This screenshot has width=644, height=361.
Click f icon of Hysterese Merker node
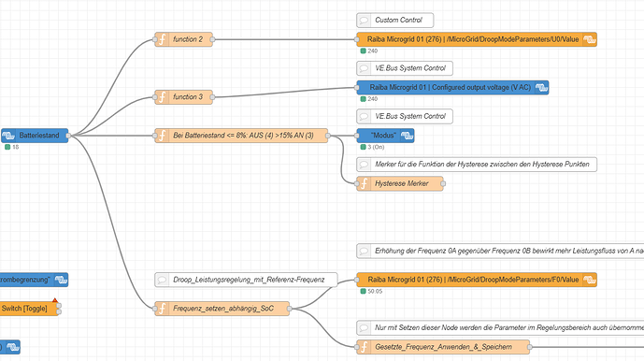click(x=364, y=183)
